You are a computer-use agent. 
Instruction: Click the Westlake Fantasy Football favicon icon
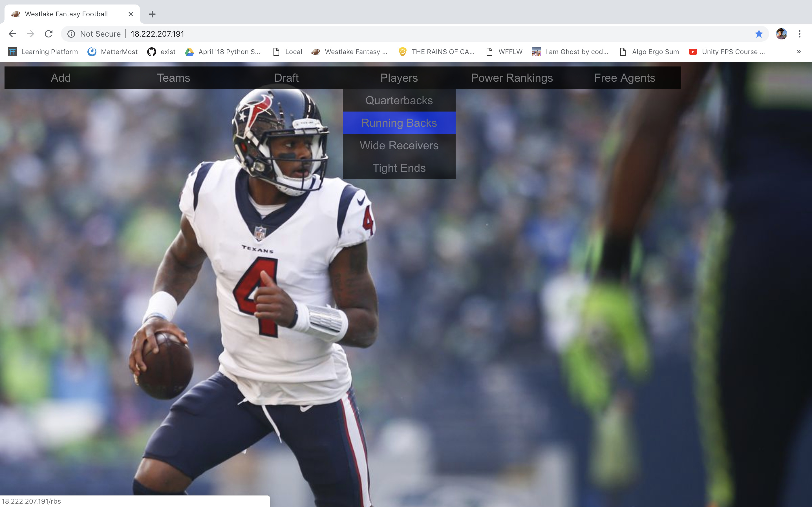(16, 14)
